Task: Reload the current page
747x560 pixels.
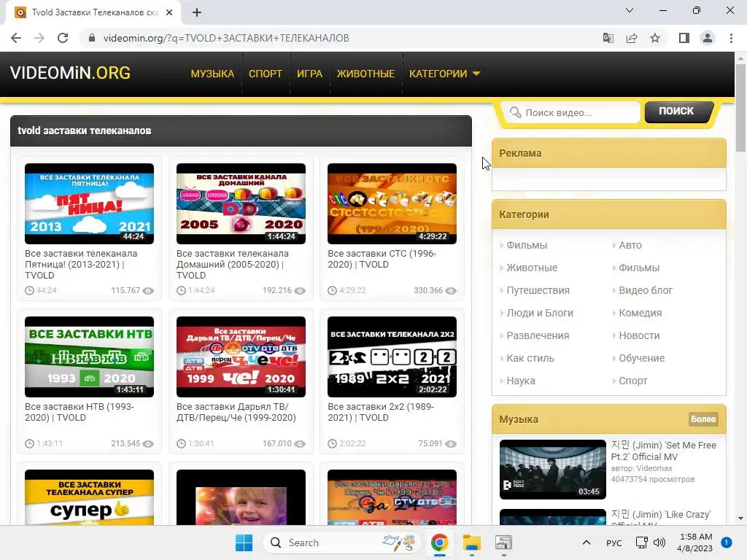Action: pos(63,38)
